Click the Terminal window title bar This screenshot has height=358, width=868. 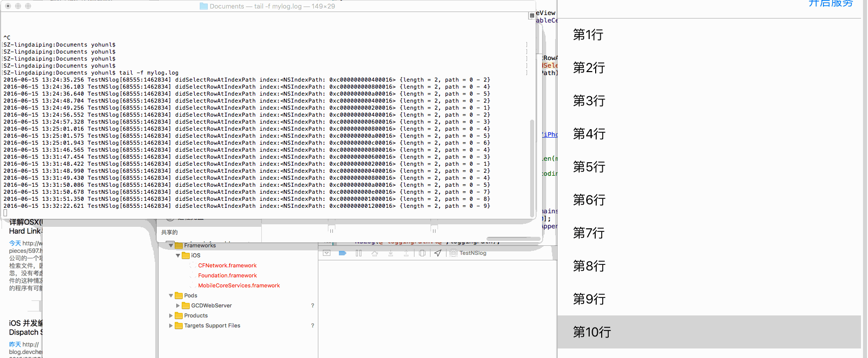point(268,6)
